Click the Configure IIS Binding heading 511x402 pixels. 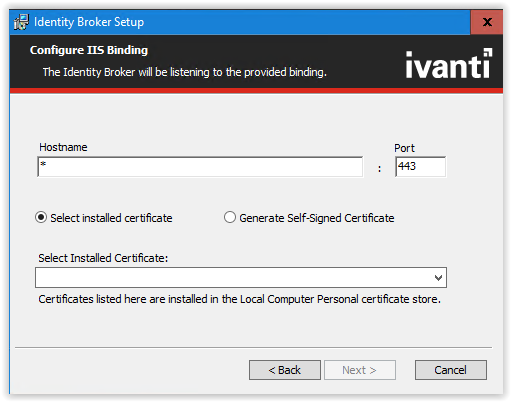[89, 50]
